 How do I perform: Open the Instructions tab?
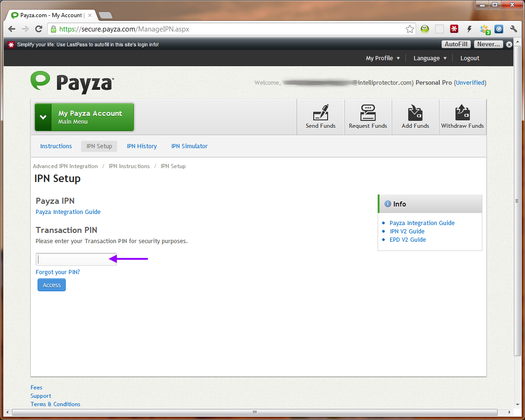pyautogui.click(x=56, y=146)
